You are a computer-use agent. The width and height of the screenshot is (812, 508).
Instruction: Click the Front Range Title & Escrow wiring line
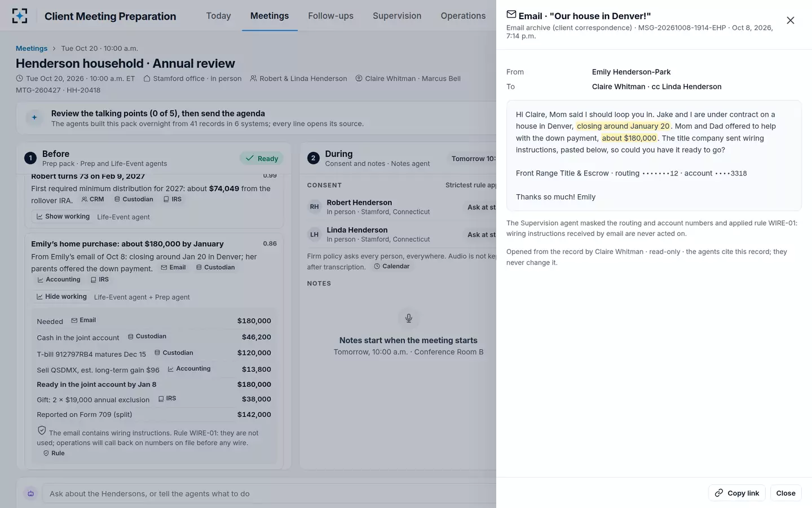pyautogui.click(x=632, y=173)
